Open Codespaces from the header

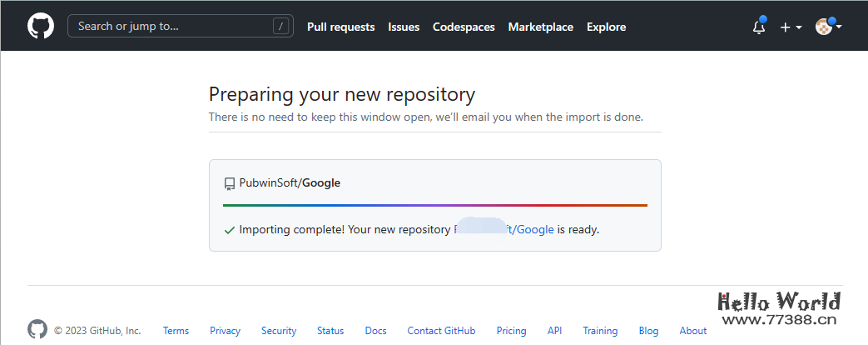point(464,27)
